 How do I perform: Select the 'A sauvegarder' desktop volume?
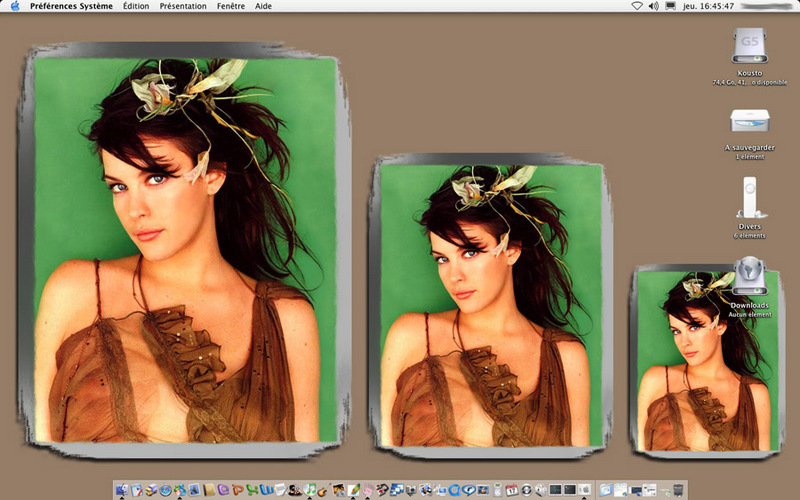[750, 121]
